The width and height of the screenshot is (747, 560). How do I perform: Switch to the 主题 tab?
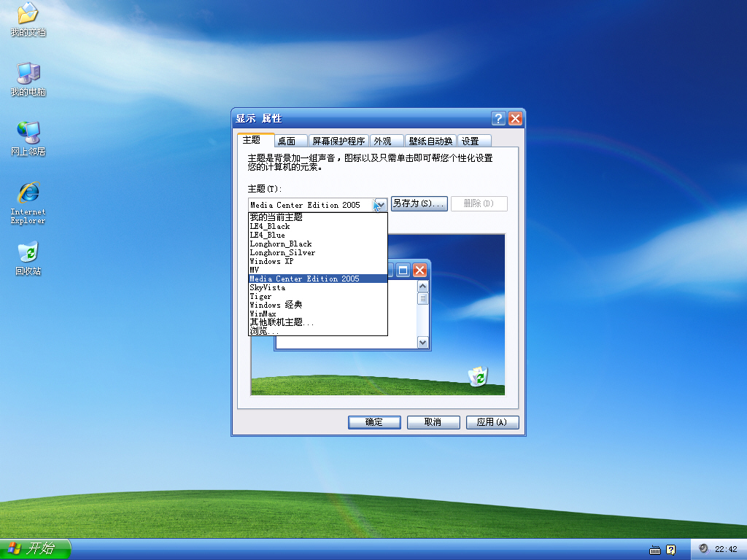(x=256, y=140)
